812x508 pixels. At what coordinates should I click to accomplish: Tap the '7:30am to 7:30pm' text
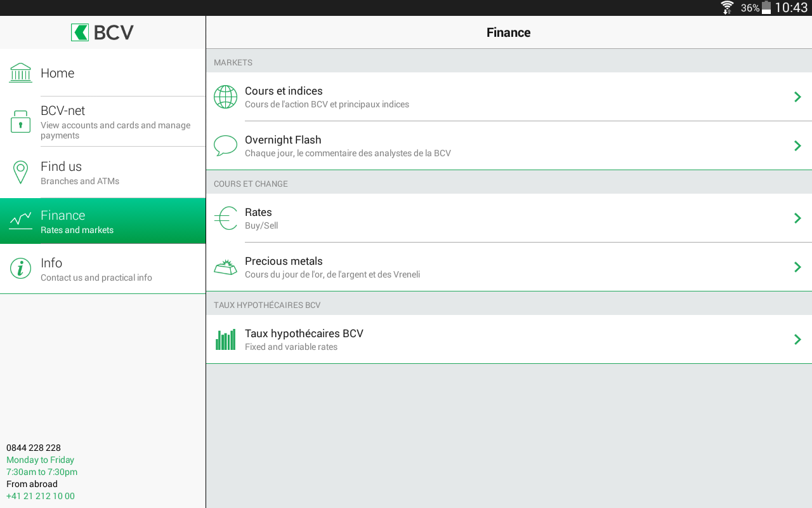click(42, 472)
